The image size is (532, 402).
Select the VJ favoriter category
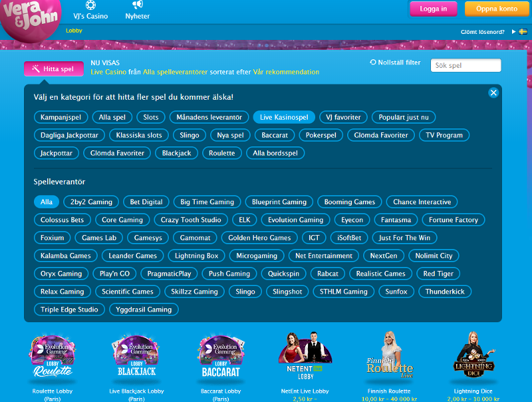click(x=343, y=117)
